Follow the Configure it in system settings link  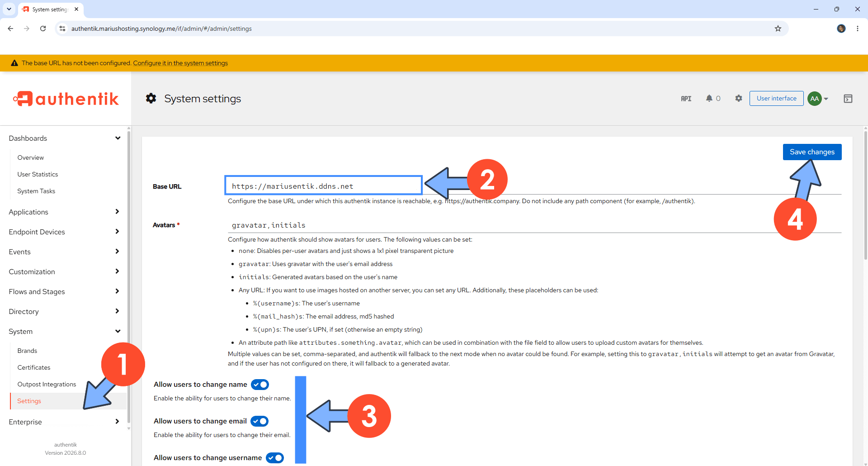point(180,63)
